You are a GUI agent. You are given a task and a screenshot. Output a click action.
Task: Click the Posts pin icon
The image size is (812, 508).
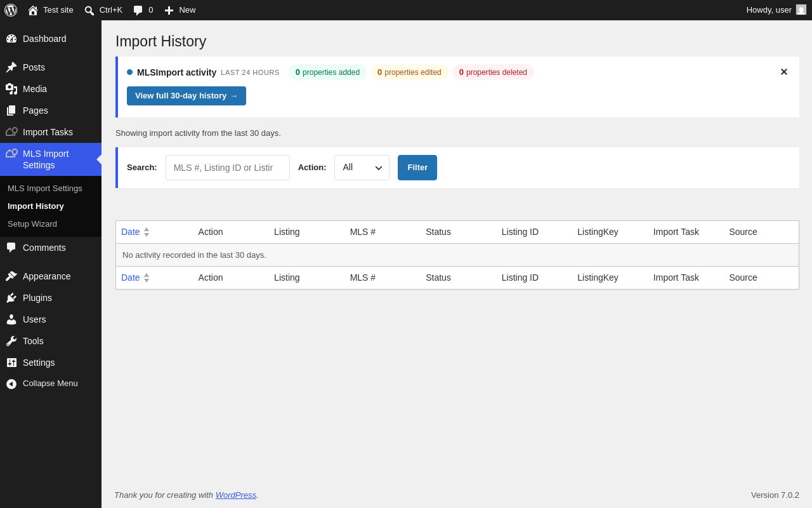[x=11, y=67]
